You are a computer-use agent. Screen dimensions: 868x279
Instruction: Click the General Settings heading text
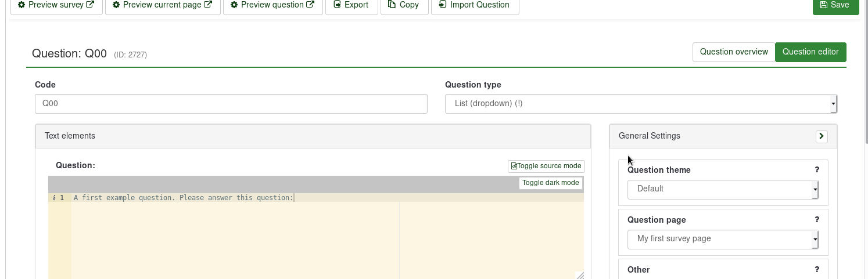tap(649, 136)
